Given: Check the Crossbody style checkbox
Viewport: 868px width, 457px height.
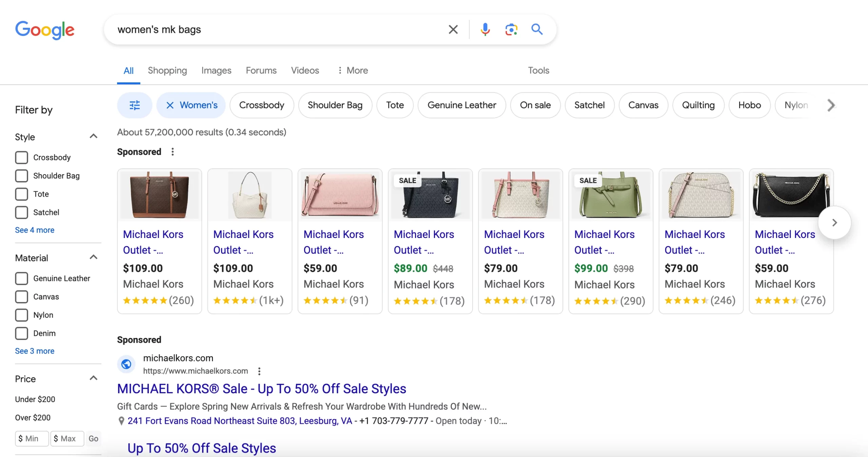Looking at the screenshot, I should coord(21,157).
